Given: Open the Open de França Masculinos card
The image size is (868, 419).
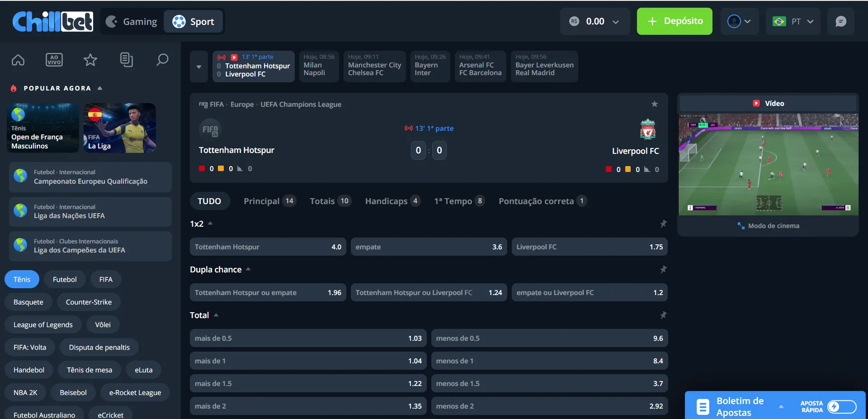Looking at the screenshot, I should click(x=43, y=128).
